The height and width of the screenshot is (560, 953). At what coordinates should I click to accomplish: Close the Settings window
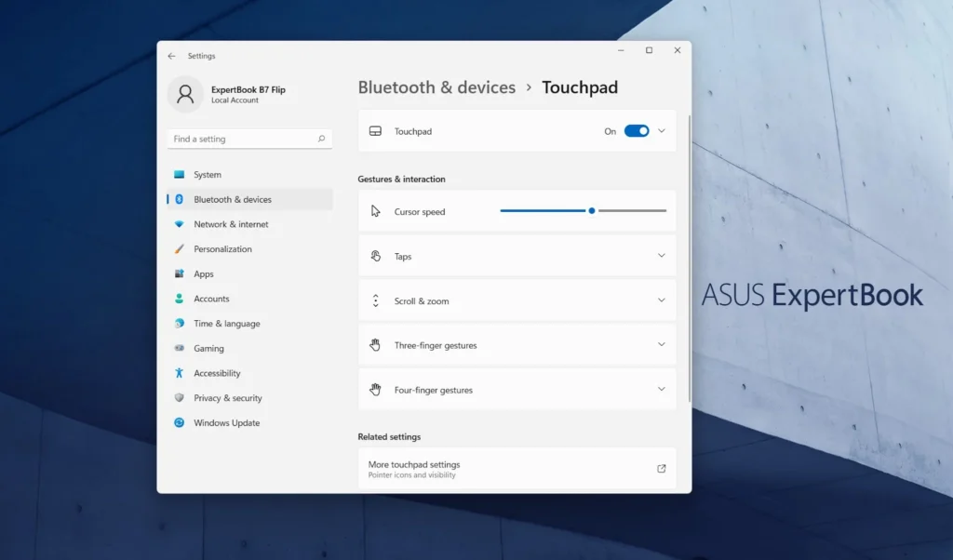click(678, 50)
